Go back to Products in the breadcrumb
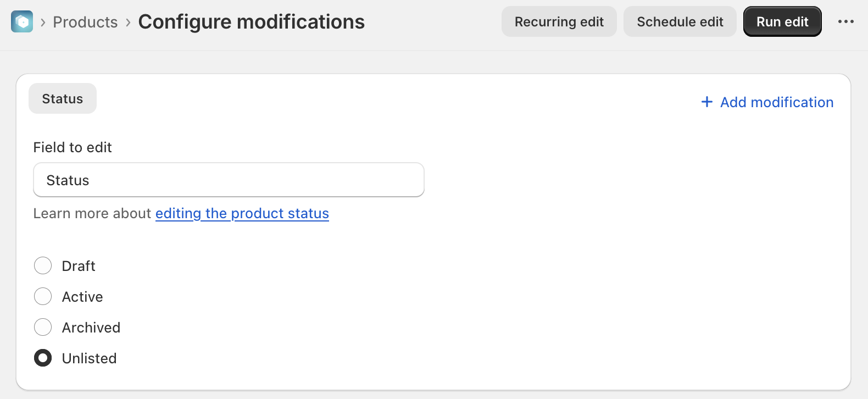This screenshot has width=868, height=399. click(x=85, y=23)
